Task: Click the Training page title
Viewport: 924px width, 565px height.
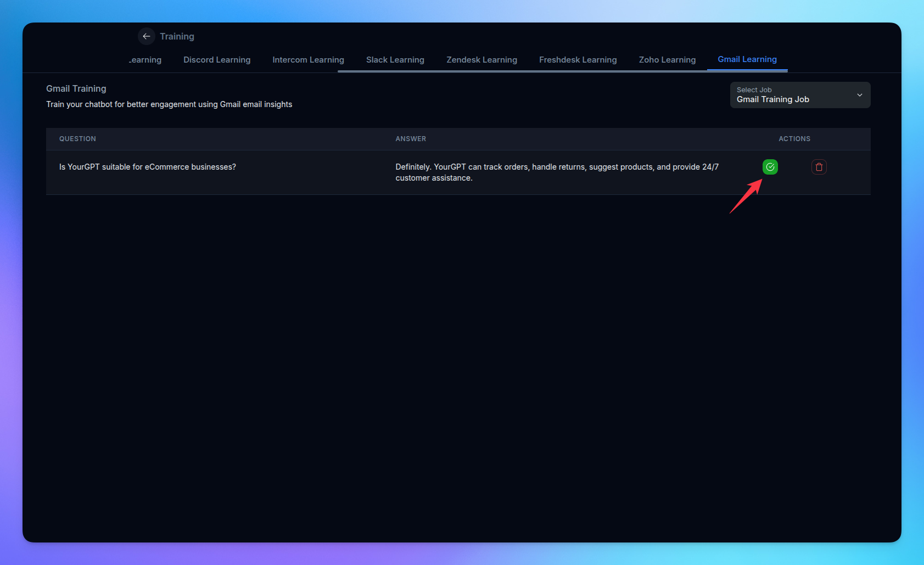Action: [177, 36]
